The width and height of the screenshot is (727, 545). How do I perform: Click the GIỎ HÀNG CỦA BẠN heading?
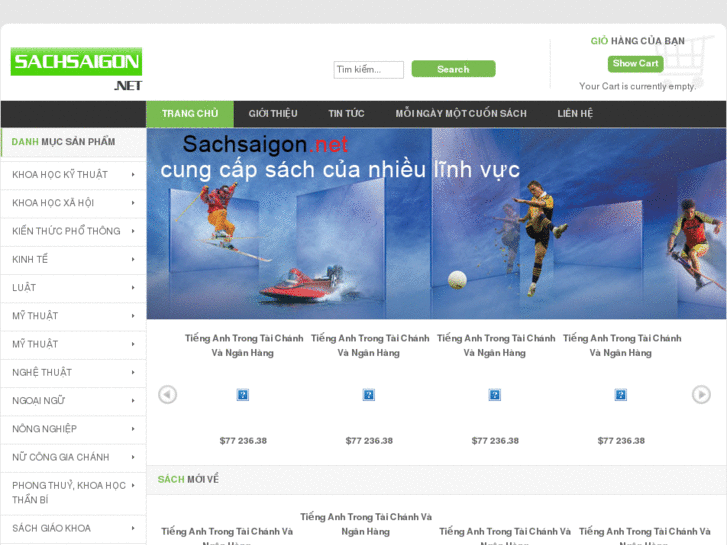click(638, 41)
